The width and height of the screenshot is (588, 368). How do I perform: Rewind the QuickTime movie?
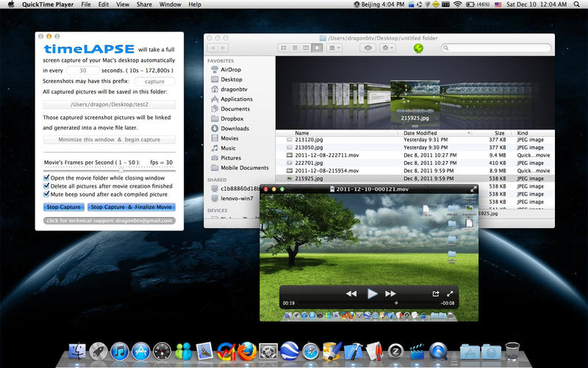351,294
